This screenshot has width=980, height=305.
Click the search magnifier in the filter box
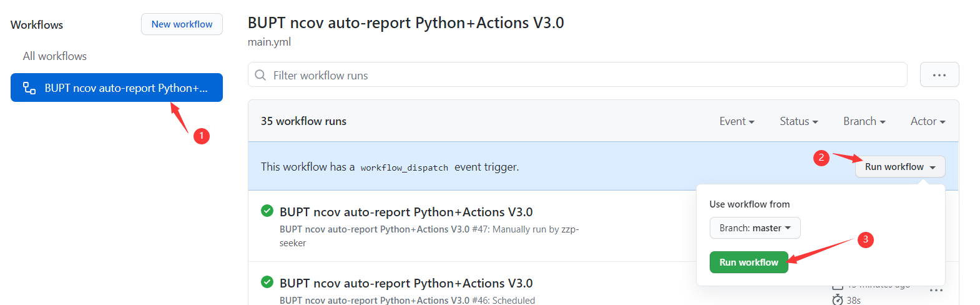pyautogui.click(x=260, y=75)
